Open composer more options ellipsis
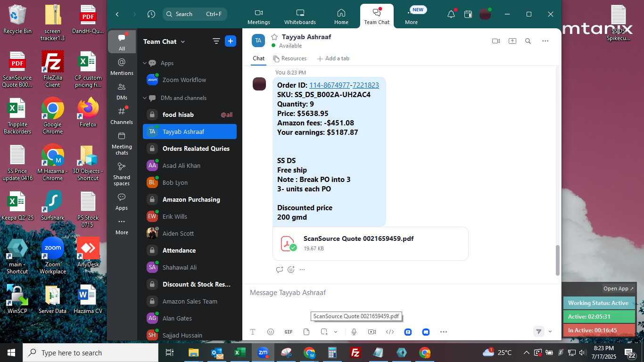Screen dimensions: 644x362 444,332
